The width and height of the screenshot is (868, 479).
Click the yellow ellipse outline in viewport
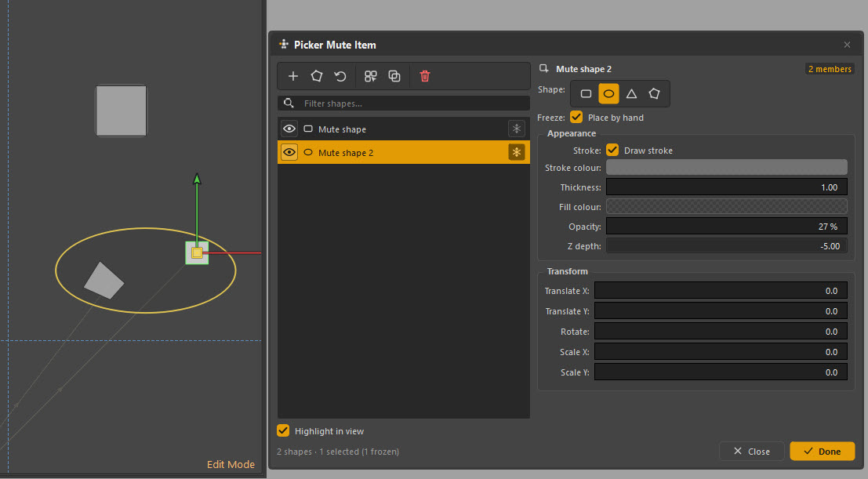click(146, 229)
